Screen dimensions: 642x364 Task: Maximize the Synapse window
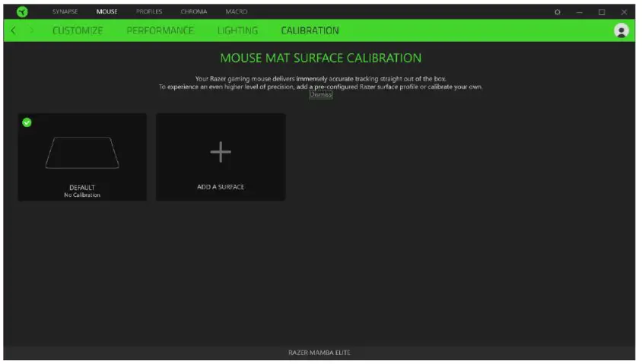(x=602, y=12)
